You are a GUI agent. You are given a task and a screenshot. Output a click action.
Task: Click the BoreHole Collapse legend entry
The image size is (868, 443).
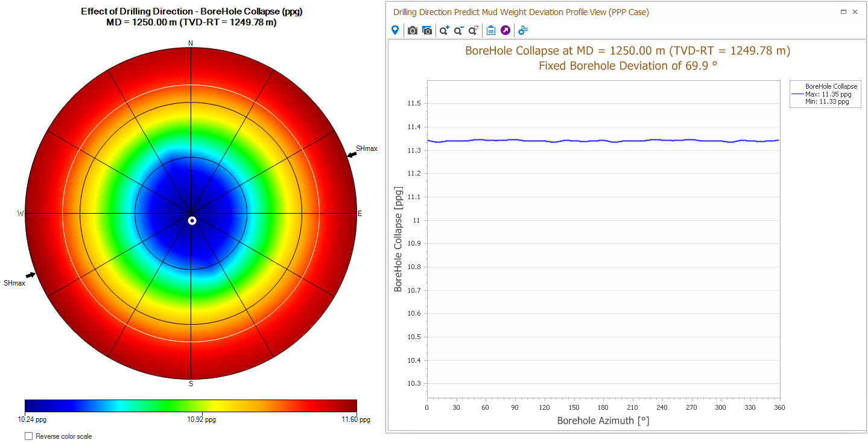(826, 87)
